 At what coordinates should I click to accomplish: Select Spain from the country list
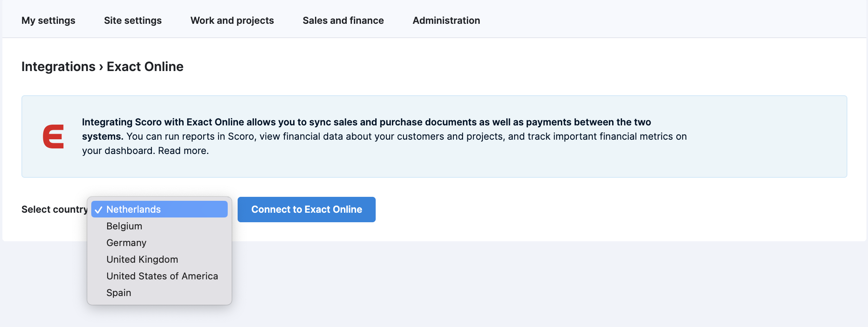[159, 292]
